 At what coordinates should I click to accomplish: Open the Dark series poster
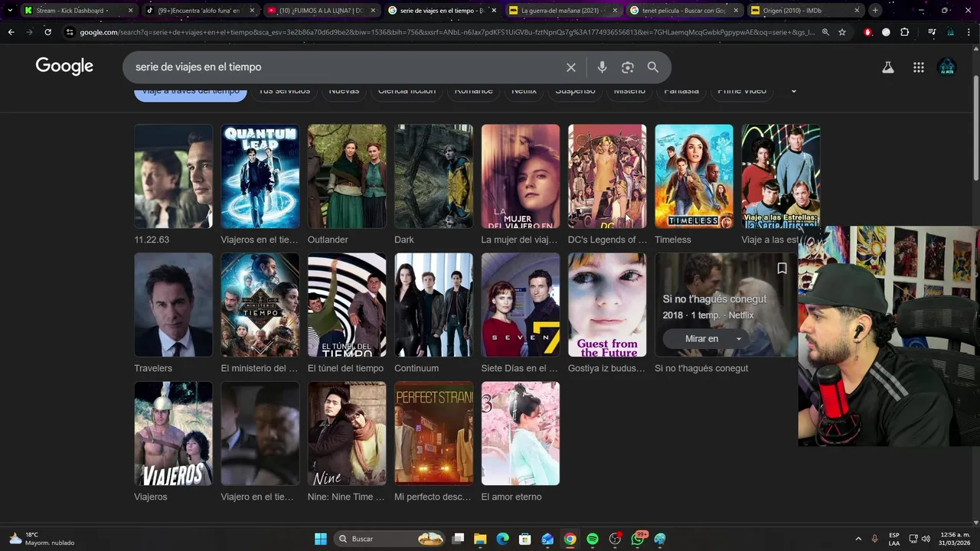click(x=433, y=176)
